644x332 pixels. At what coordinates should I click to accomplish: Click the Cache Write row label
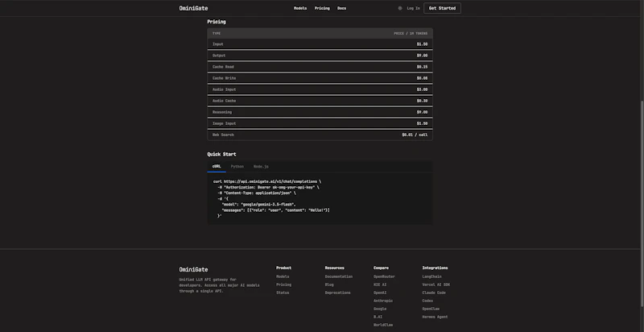(x=225, y=78)
